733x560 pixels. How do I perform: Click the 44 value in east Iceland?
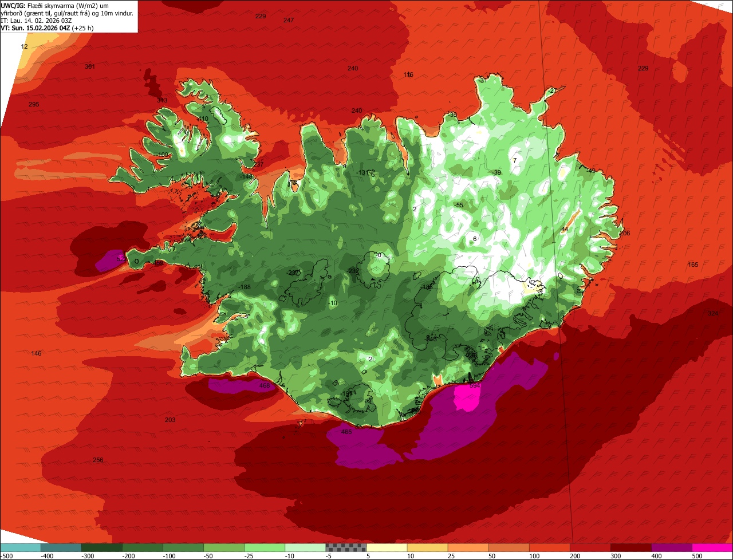565,229
